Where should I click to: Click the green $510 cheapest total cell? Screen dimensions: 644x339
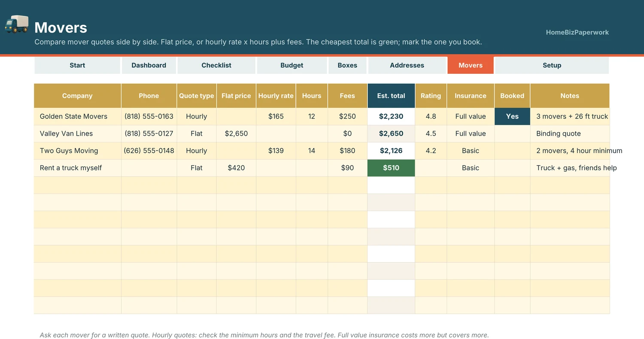click(391, 168)
